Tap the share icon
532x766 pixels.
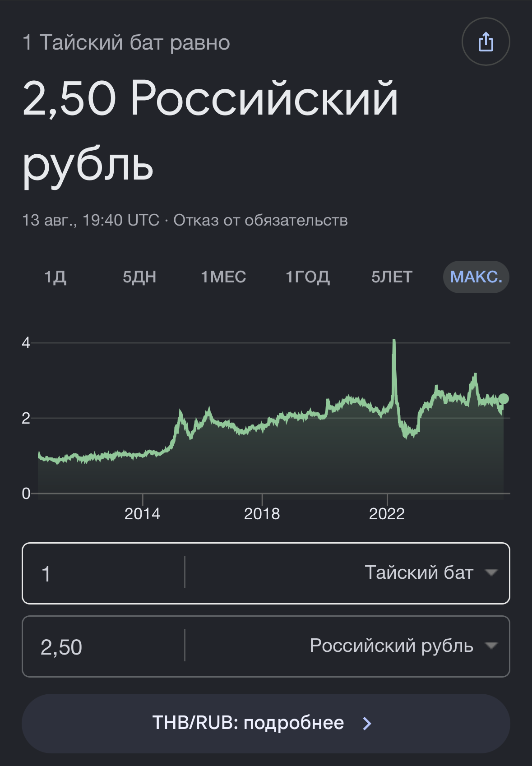486,42
